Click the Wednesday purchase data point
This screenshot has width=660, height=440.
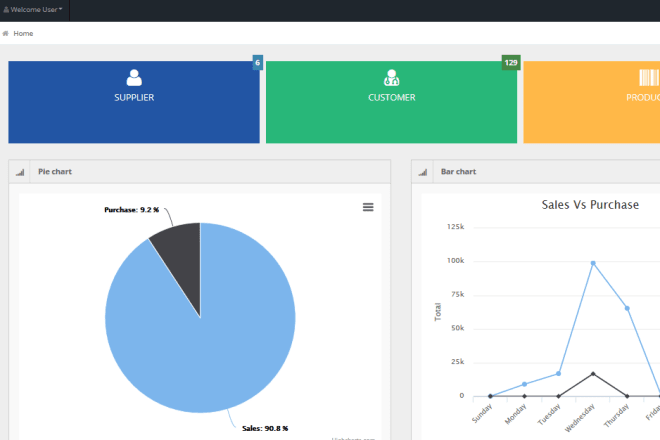click(593, 373)
